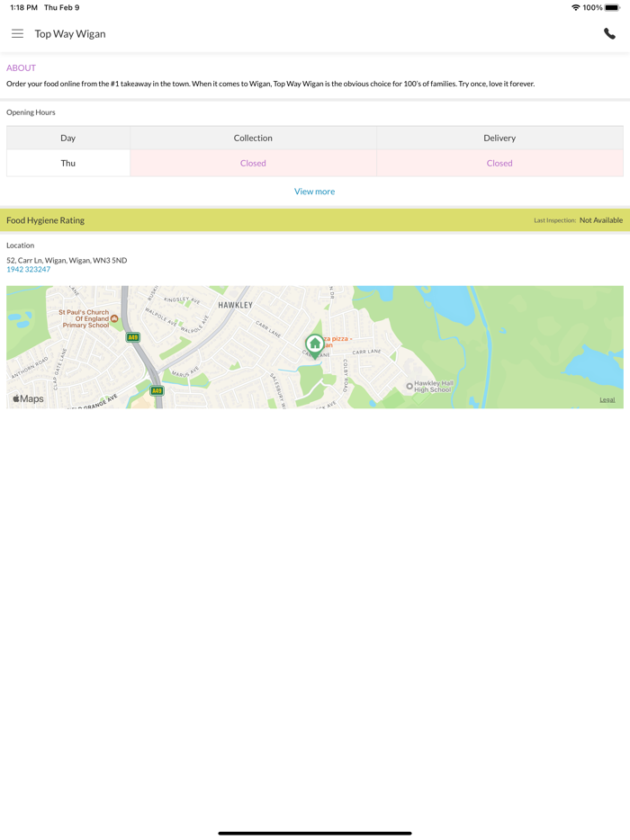This screenshot has height=840, width=630.
Task: Tap the Thu day cell
Action: point(68,164)
